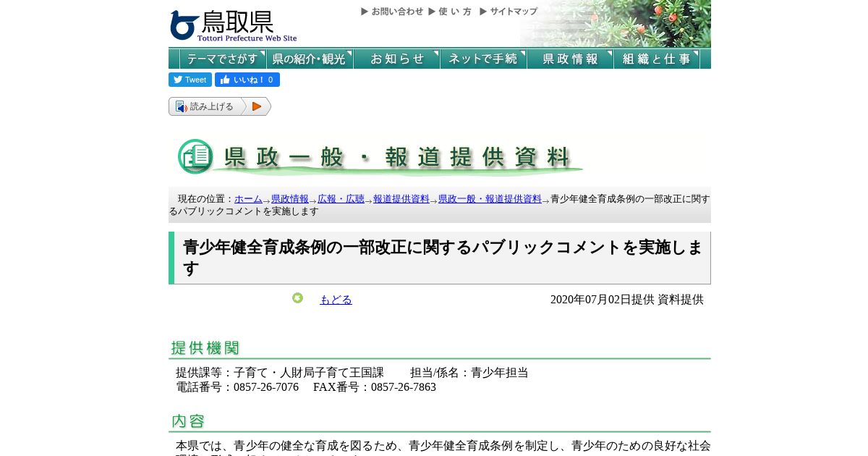Open 県政情報 menu tab
868x456 pixels.
[x=570, y=59]
